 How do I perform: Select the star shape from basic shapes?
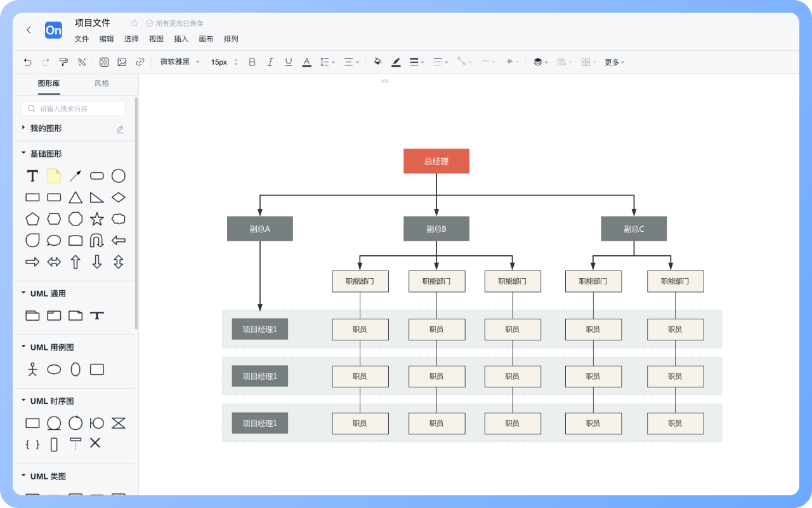click(x=96, y=219)
